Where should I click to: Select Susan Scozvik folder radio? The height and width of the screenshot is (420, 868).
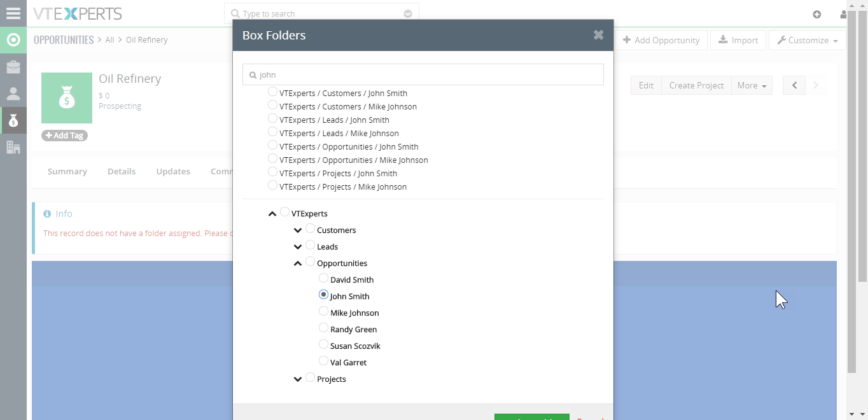tap(323, 344)
